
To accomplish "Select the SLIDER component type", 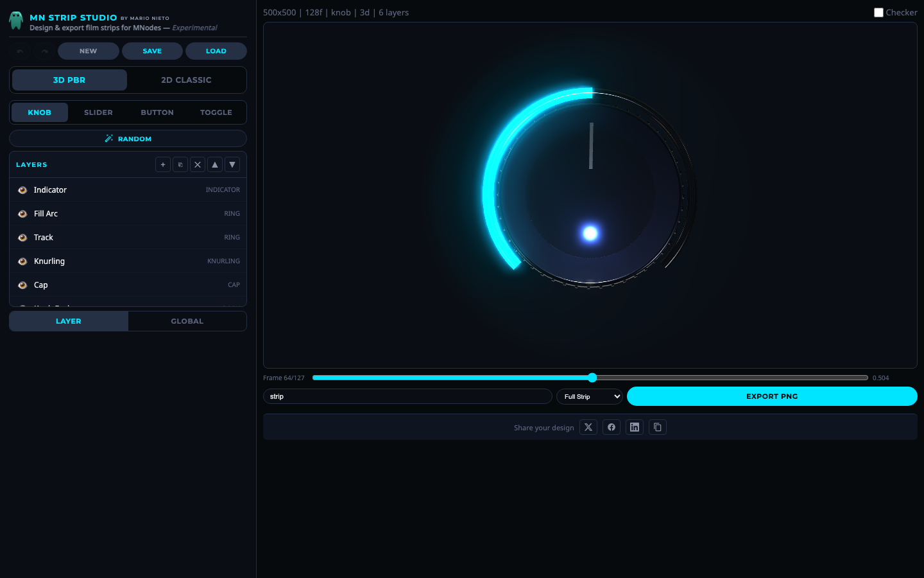I will (x=98, y=112).
